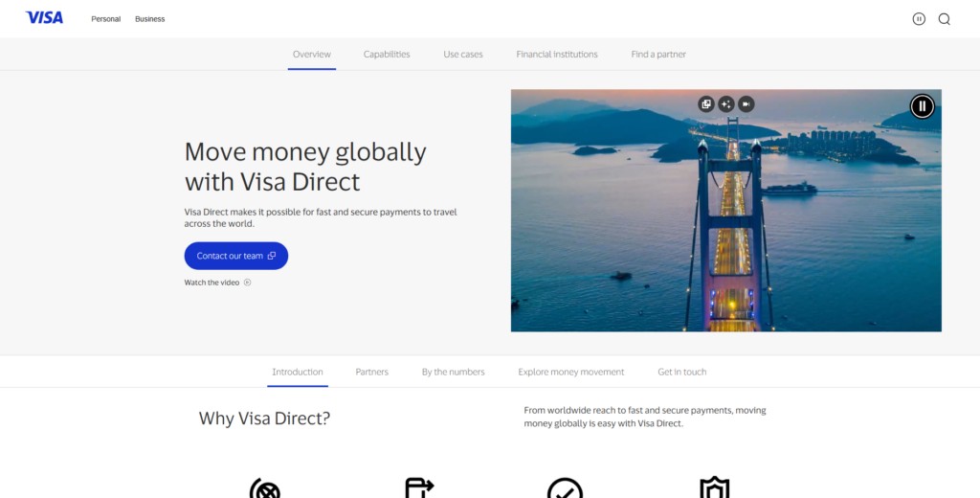980x498 pixels.
Task: Click the skip-forward icon on the video overlay
Action: tap(746, 104)
